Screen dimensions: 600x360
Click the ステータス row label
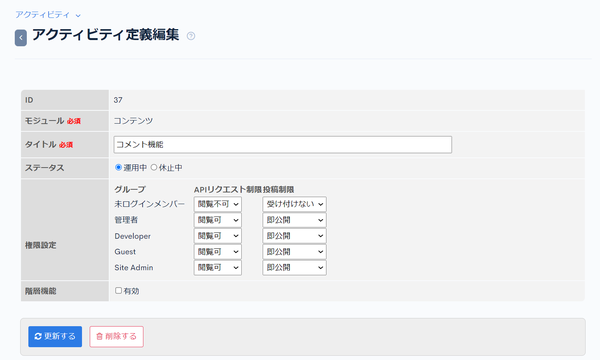click(x=44, y=168)
